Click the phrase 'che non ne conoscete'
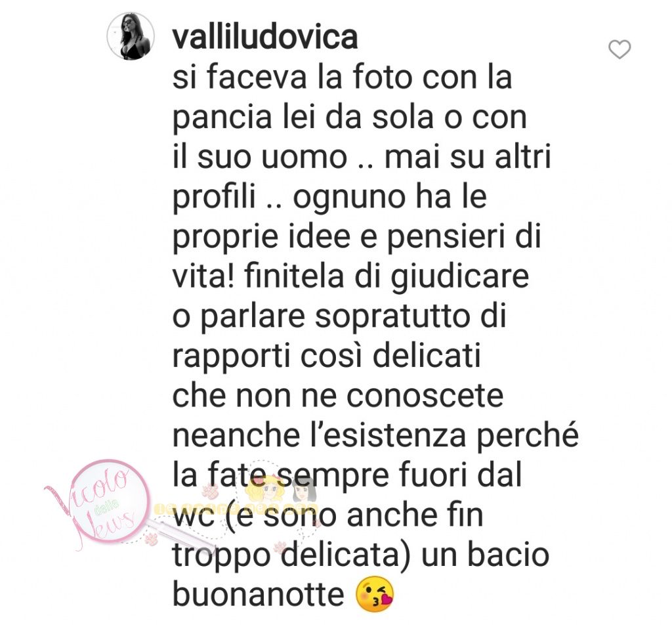The height and width of the screenshot is (625, 672). 338,396
